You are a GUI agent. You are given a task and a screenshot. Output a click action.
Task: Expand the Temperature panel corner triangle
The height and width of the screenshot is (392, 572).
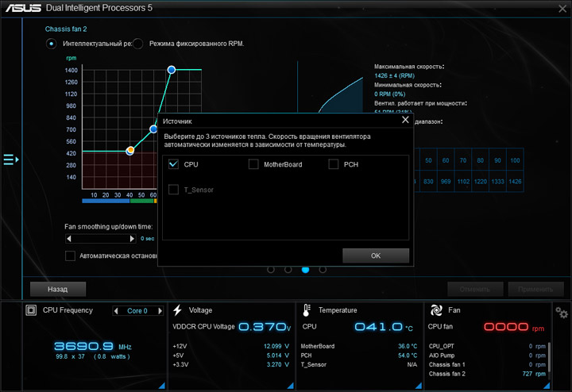(x=419, y=386)
